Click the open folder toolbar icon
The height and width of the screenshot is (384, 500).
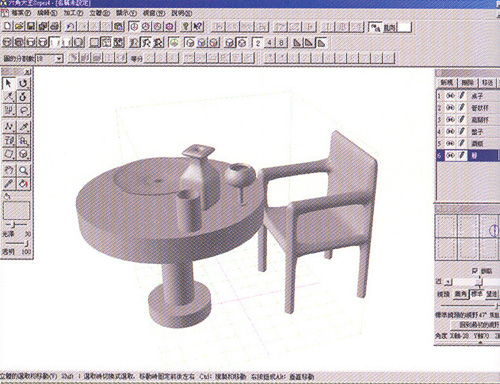tap(19, 26)
